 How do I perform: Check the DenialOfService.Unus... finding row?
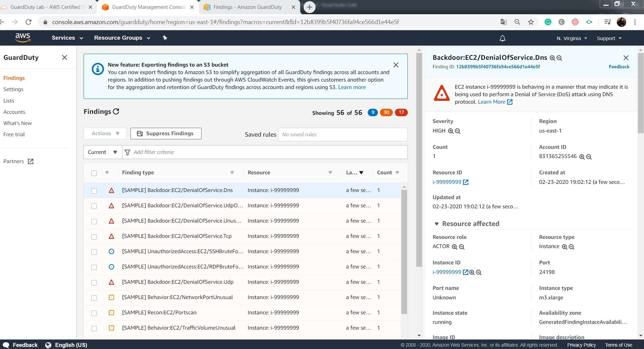(x=94, y=222)
